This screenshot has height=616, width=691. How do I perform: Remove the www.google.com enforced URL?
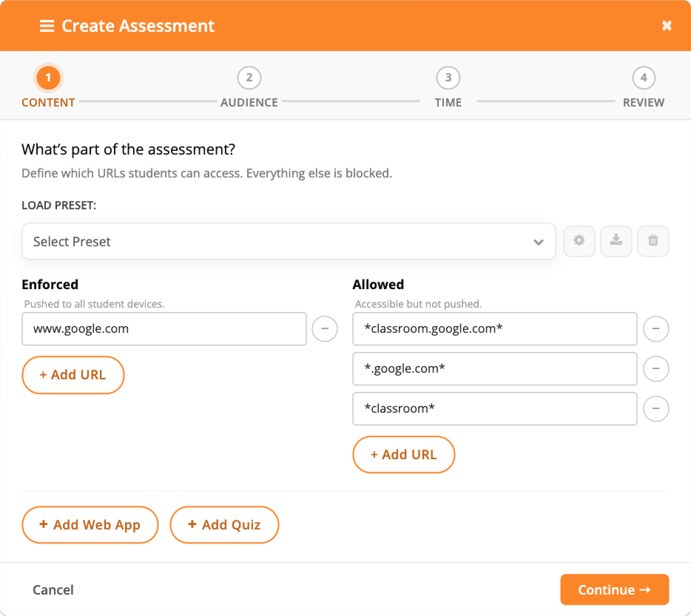325,329
